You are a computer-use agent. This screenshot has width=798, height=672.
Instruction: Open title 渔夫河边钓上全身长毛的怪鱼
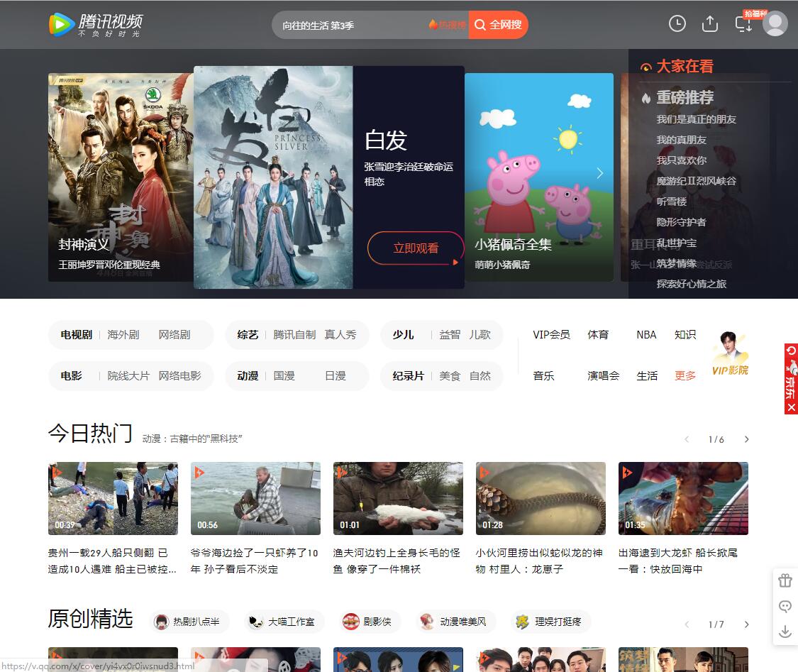click(x=397, y=561)
